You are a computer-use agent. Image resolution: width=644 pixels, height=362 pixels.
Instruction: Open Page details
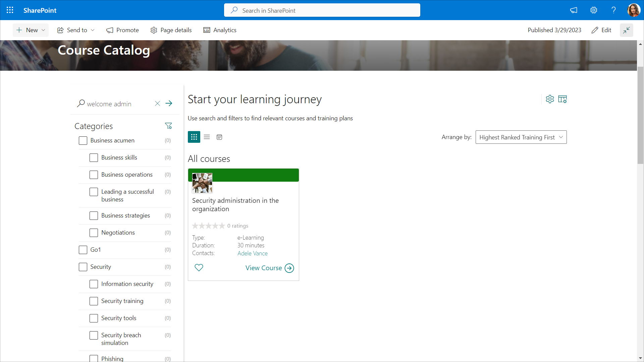click(171, 30)
